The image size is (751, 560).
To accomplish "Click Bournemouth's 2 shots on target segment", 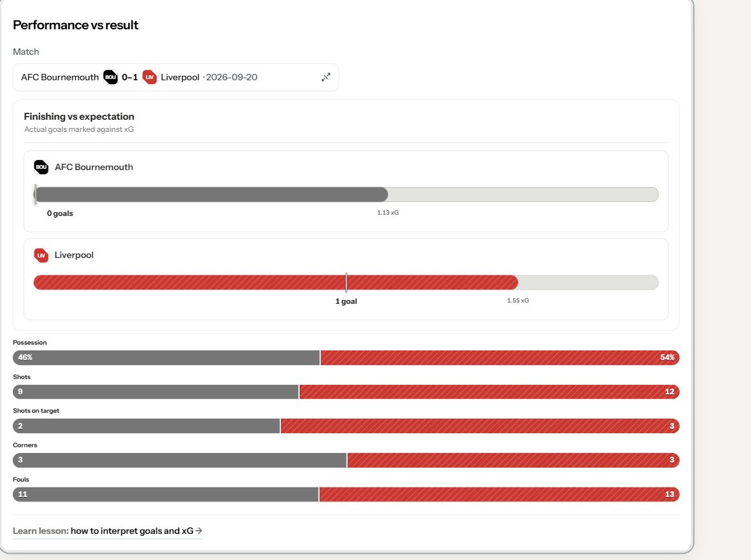I will 146,426.
